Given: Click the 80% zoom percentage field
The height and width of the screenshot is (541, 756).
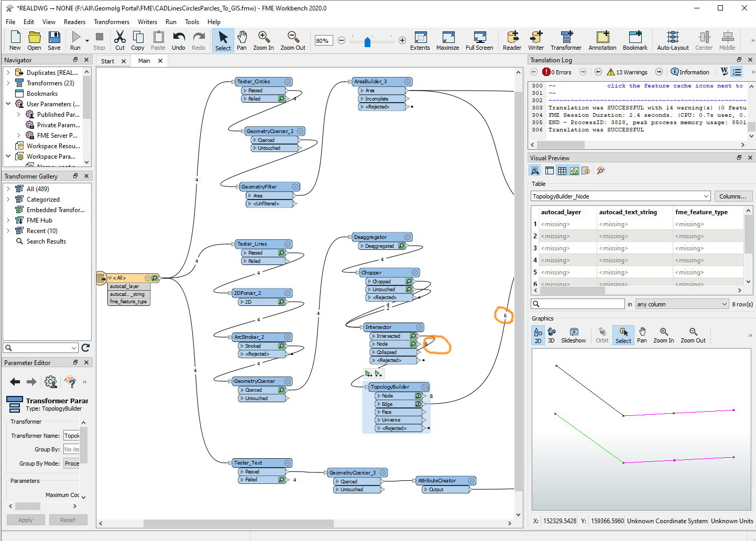Looking at the screenshot, I should [323, 40].
